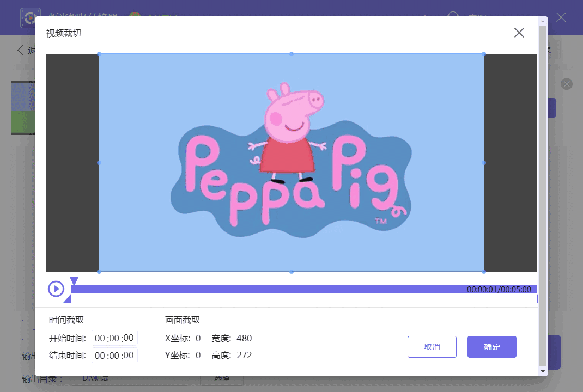Image resolution: width=583 pixels, height=392 pixels.
Task: Select middle-right crop handle
Action: coord(484,163)
